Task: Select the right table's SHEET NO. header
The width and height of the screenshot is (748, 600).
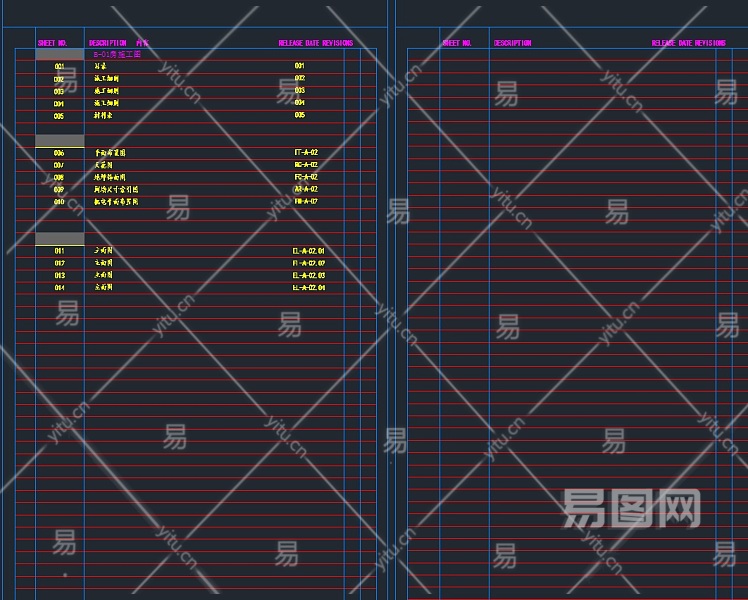Action: coord(457,43)
